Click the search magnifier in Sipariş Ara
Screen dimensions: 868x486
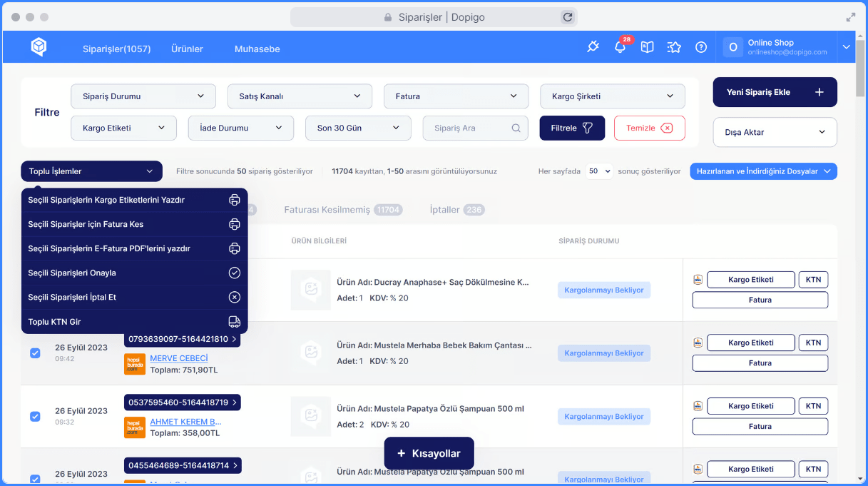coord(516,128)
